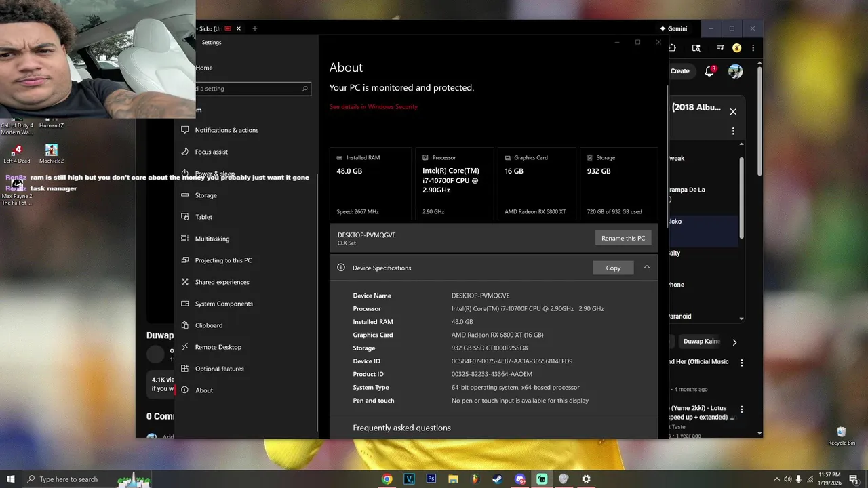Show next YouTube filter chips arrow

point(734,342)
